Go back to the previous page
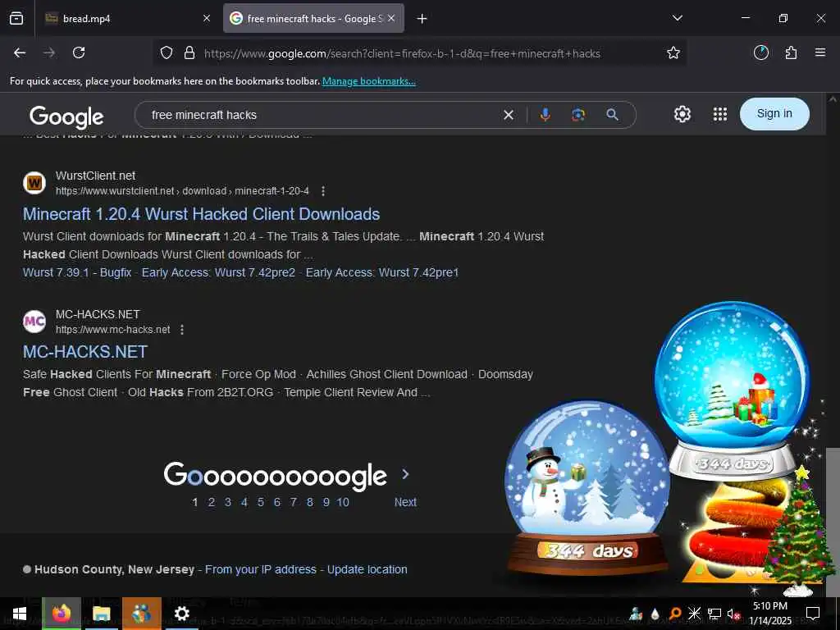Viewport: 840px width, 630px height. point(20,52)
